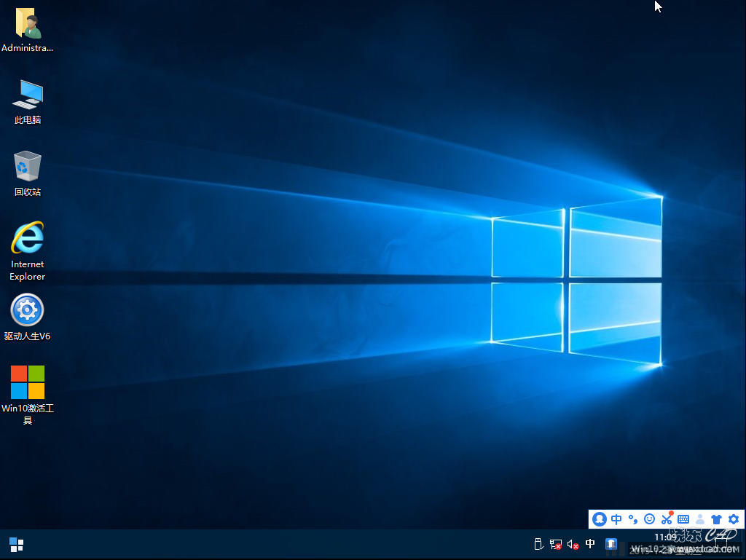746x560 pixels.
Task: Click the network disconnected tray icon
Action: [555, 544]
